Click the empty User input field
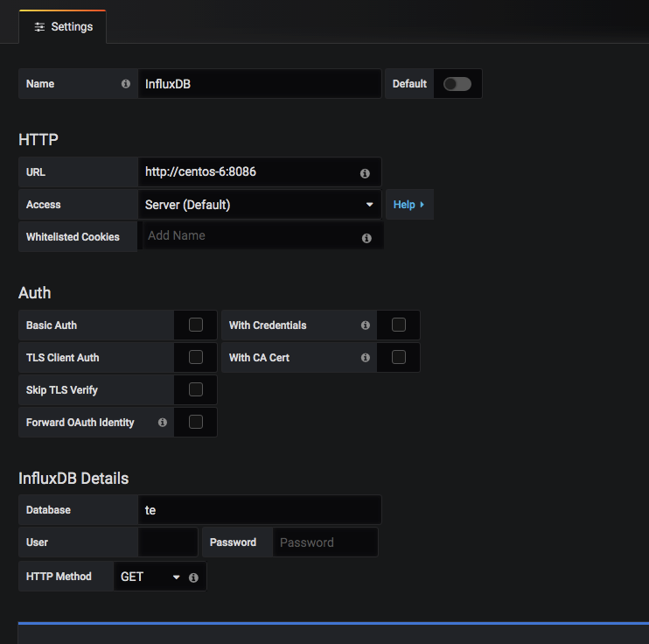The width and height of the screenshot is (649, 644). [x=168, y=542]
